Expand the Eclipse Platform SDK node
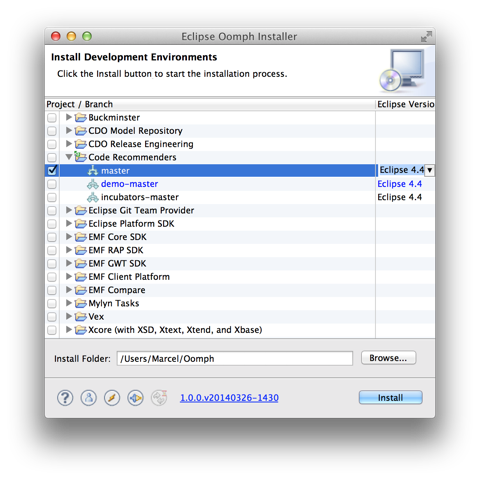 point(69,223)
